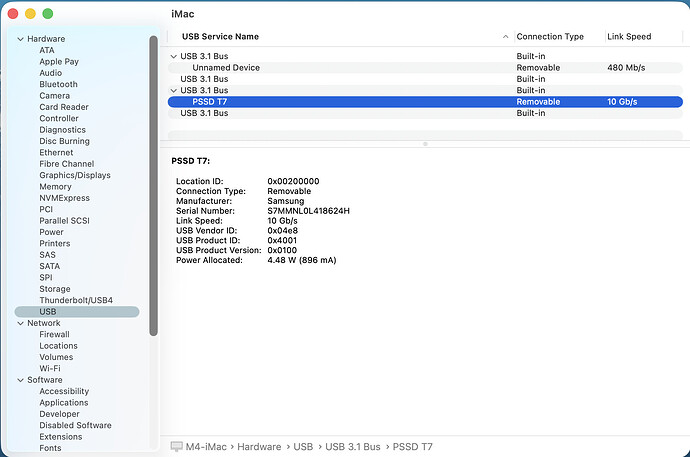
Task: Sort by Connection Type column header
Action: pyautogui.click(x=550, y=37)
